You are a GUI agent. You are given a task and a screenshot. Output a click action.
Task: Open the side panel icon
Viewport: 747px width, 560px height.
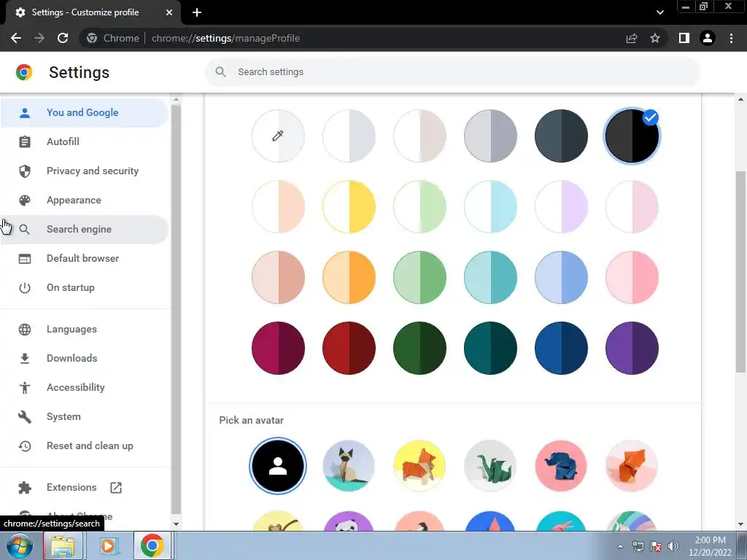click(684, 38)
